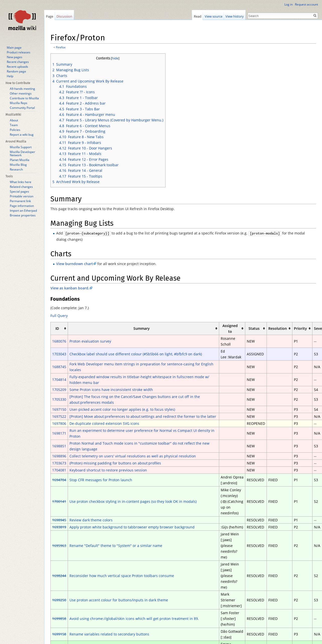322x644 pixels.
Task: Jump to Feature 15 - Tooltips
Action: click(80, 176)
